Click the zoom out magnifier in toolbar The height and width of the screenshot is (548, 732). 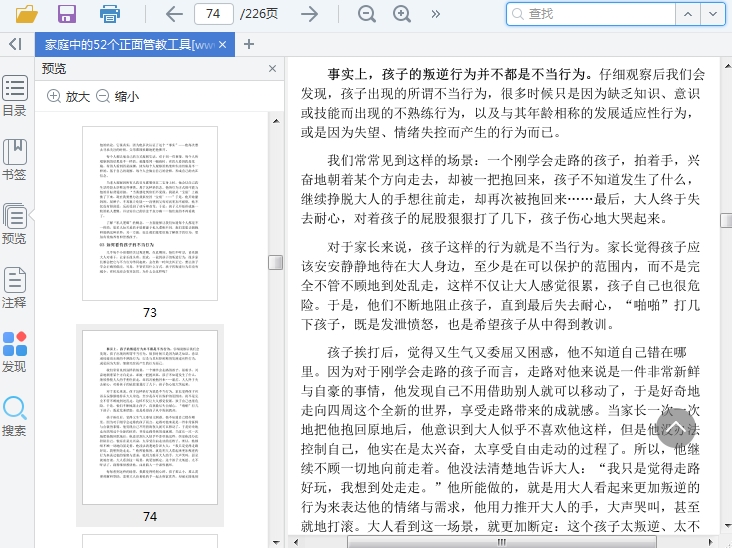point(367,14)
